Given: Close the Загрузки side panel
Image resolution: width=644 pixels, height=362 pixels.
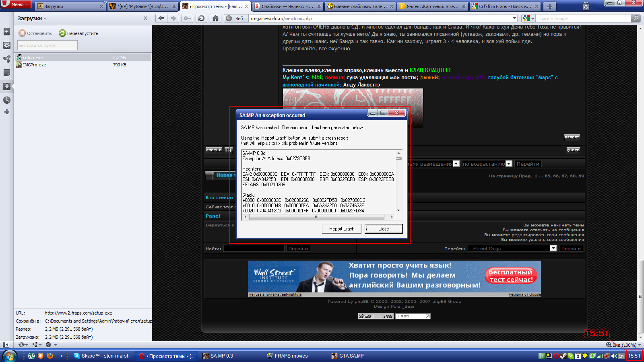Looking at the screenshot, I should tap(145, 18).
